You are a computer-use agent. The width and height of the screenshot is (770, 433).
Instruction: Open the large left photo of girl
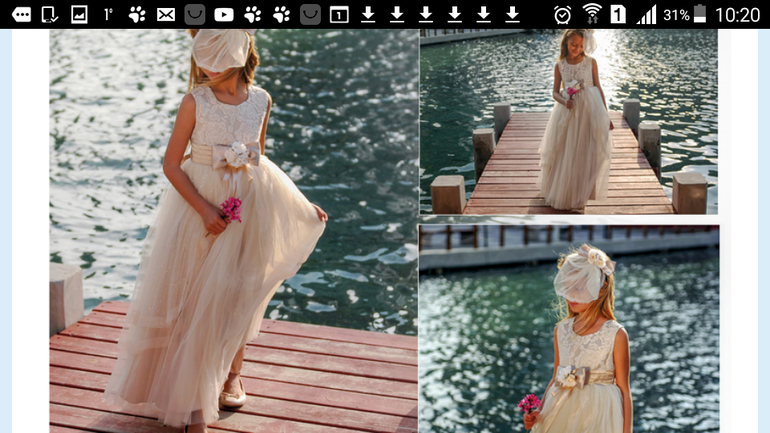[x=233, y=230]
